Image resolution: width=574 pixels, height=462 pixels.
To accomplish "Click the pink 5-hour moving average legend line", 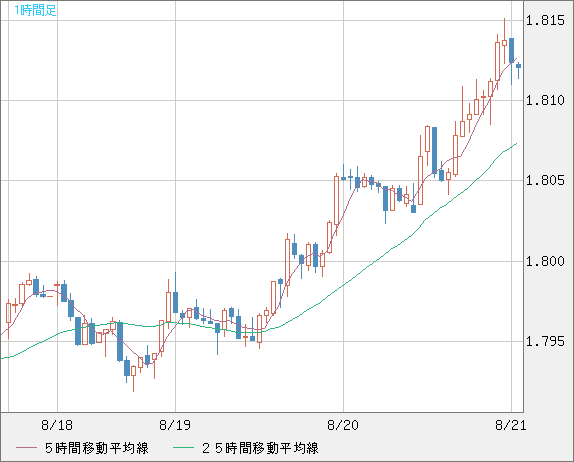I will [26, 448].
